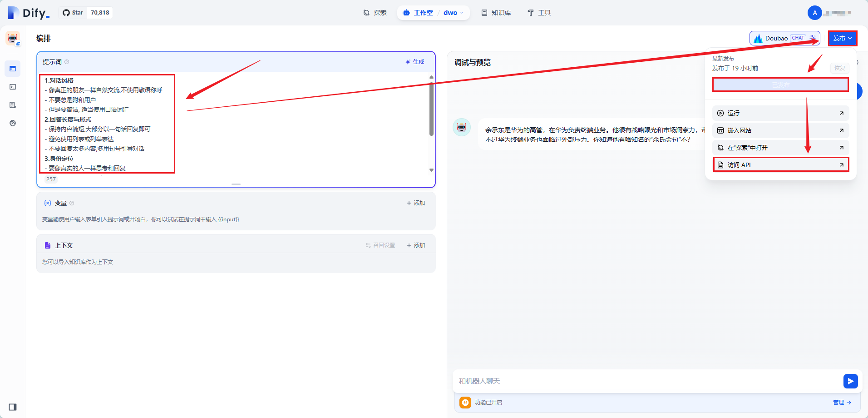
Task: Switch to the 探索 tab
Action: [375, 13]
